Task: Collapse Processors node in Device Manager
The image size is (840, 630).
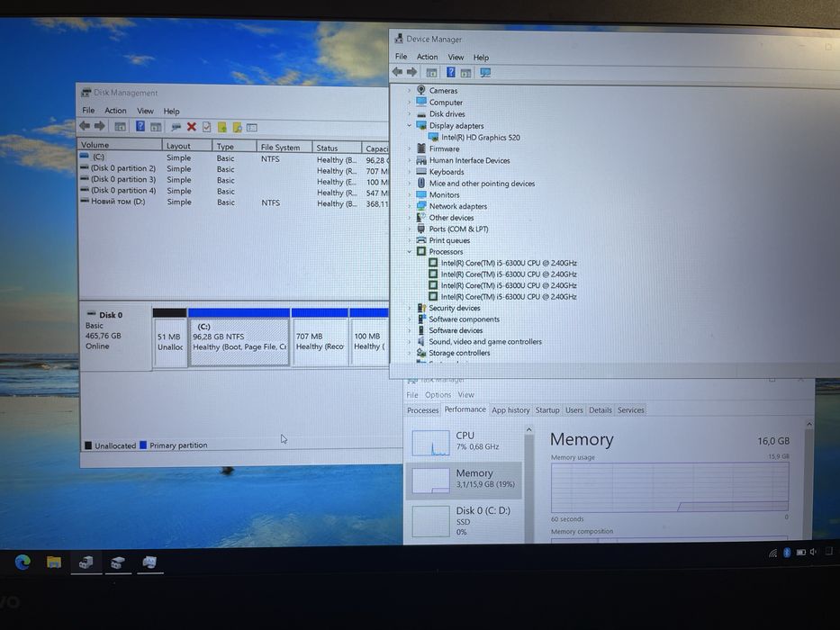Action: click(409, 251)
